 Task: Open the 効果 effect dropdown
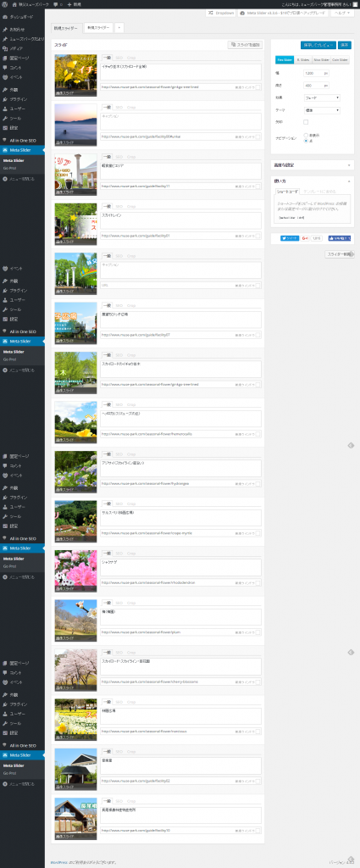[322, 97]
